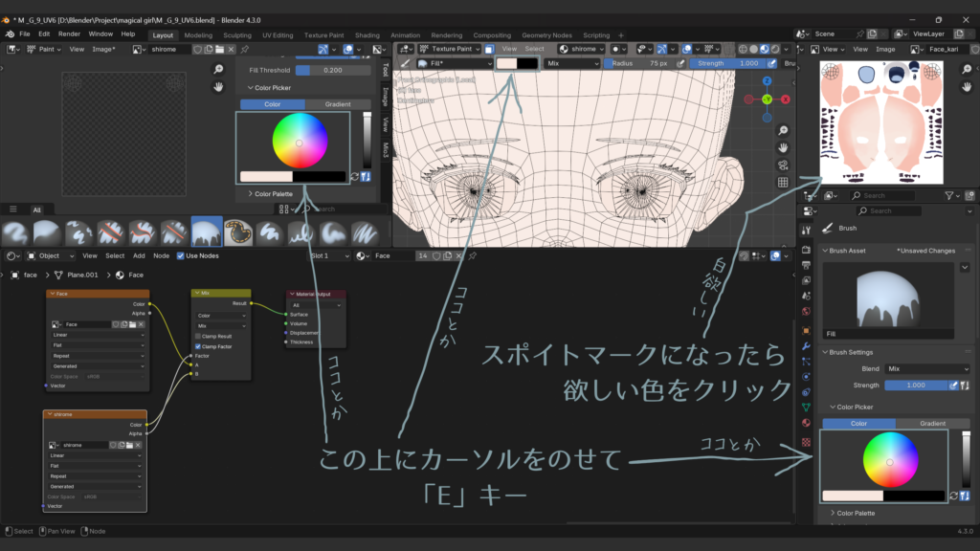The image size is (980, 551).
Task: Toggle the Use Nodes checkbox
Action: [x=179, y=256]
